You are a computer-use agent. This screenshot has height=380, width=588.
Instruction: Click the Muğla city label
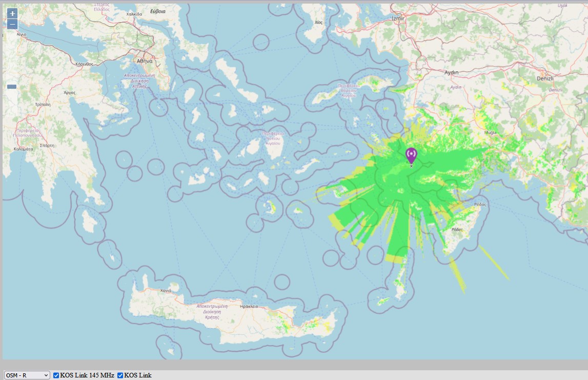coord(491,132)
